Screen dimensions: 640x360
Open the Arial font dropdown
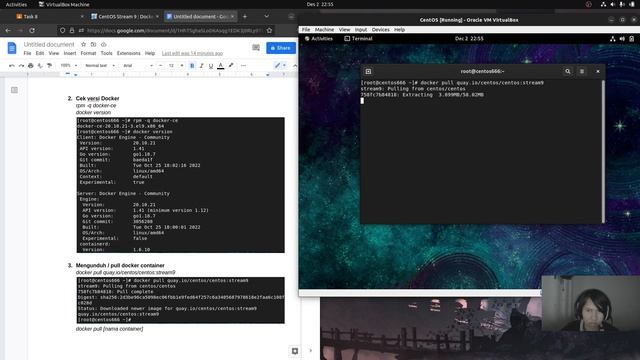pyautogui.click(x=138, y=65)
